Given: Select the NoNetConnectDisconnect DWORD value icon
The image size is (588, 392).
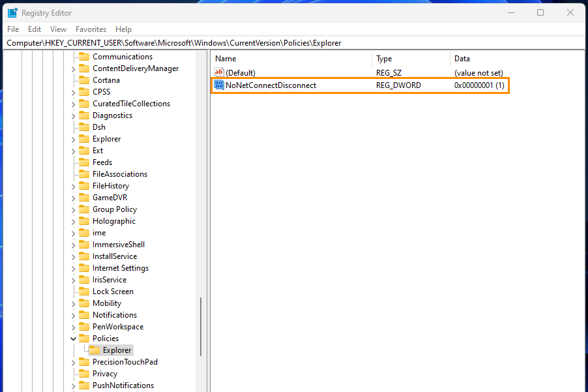Looking at the screenshot, I should [219, 85].
